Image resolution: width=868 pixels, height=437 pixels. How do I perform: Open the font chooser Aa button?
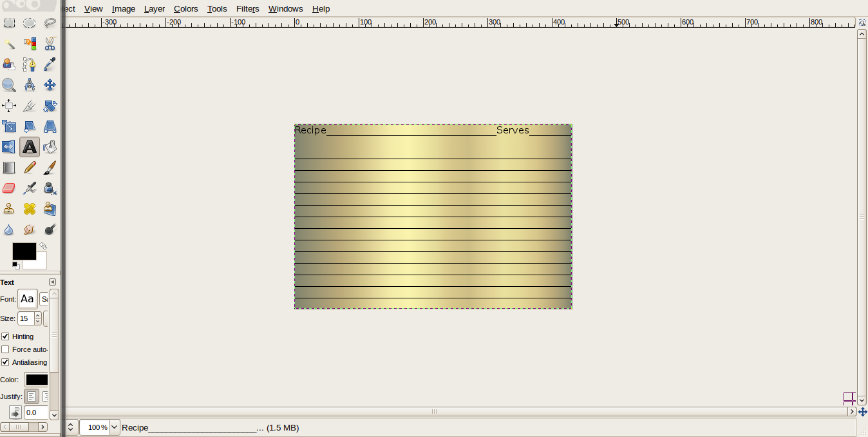point(27,299)
